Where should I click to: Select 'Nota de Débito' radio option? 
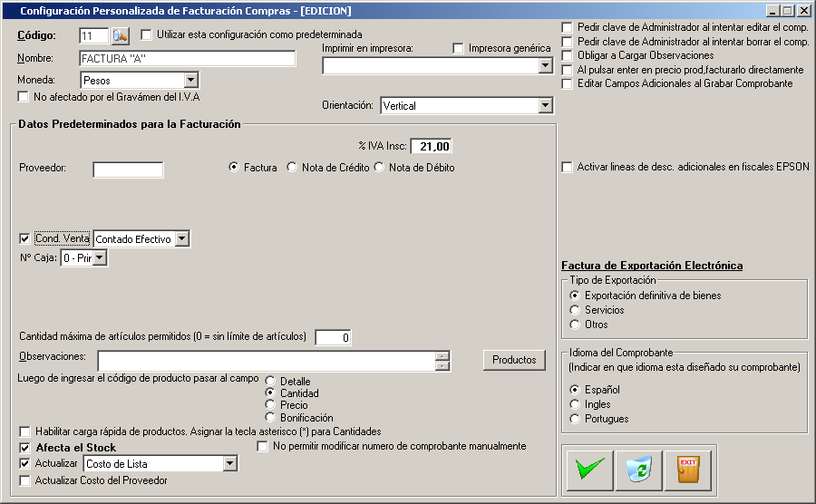379,167
